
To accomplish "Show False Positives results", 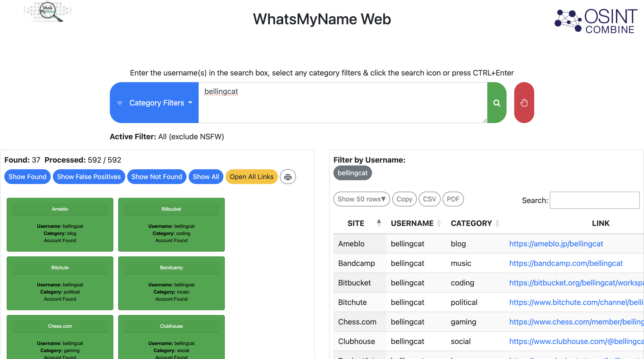I will (x=89, y=177).
